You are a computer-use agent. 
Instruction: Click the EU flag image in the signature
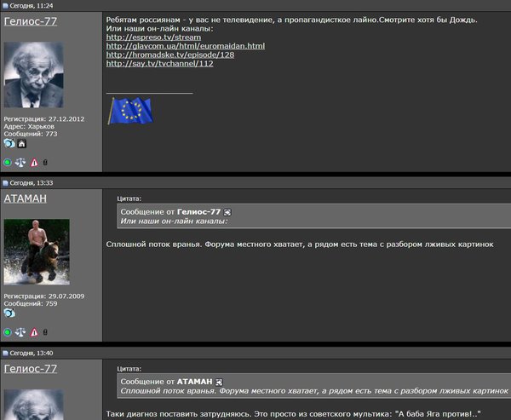tap(131, 110)
